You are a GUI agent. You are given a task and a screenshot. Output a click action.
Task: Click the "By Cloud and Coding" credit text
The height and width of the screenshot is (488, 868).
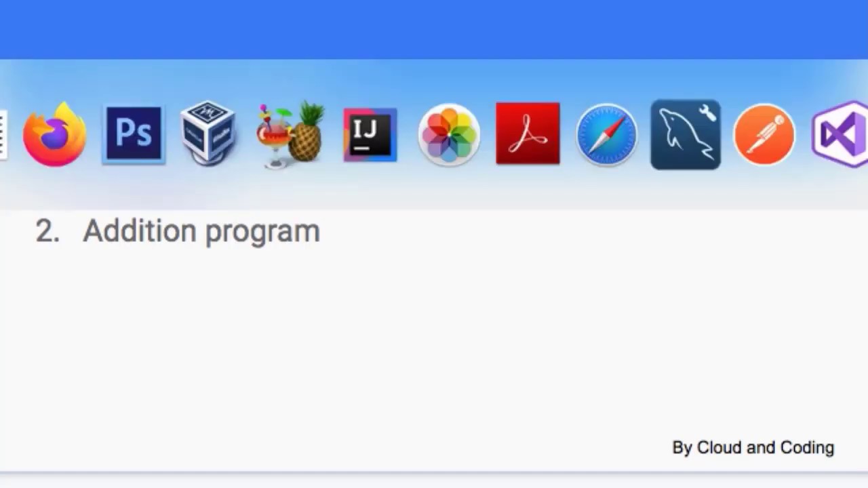coord(753,447)
